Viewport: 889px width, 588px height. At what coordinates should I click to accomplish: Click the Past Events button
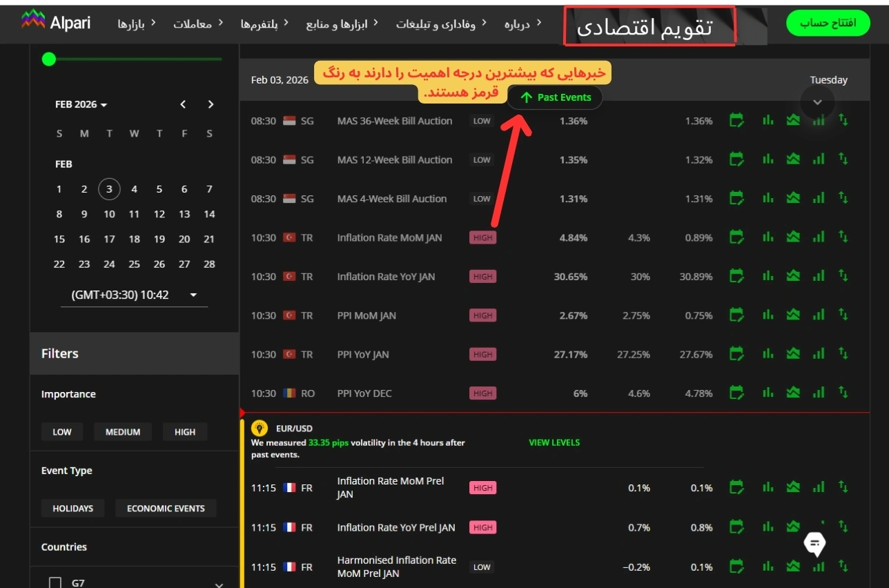click(x=555, y=97)
